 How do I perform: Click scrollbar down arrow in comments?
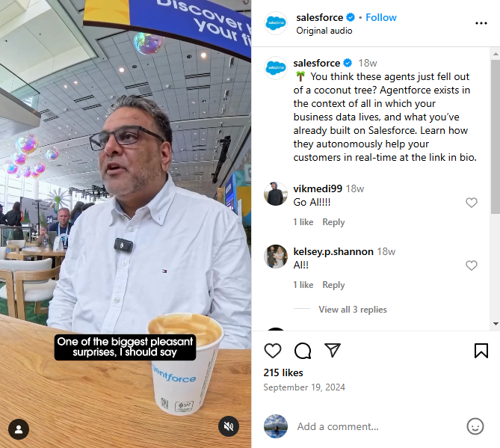pos(496,324)
